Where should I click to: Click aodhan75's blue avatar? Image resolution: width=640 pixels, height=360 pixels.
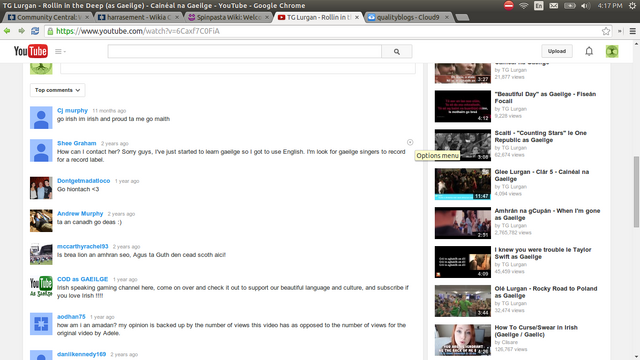click(x=41, y=324)
